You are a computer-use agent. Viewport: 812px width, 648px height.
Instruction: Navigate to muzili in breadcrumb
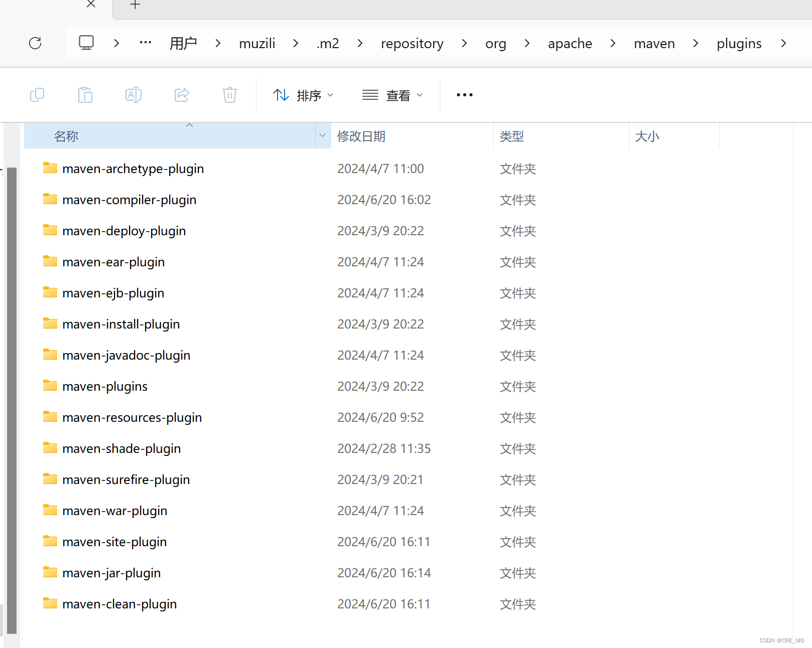[x=257, y=44]
